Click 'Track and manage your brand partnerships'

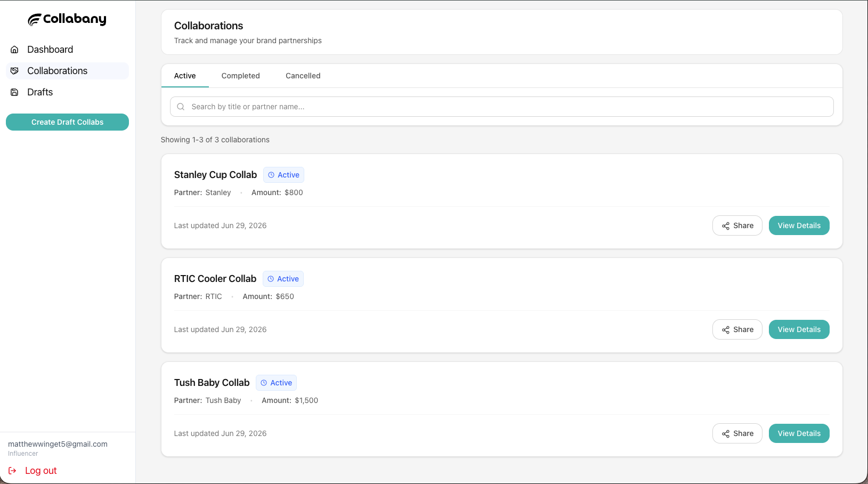[x=248, y=41]
